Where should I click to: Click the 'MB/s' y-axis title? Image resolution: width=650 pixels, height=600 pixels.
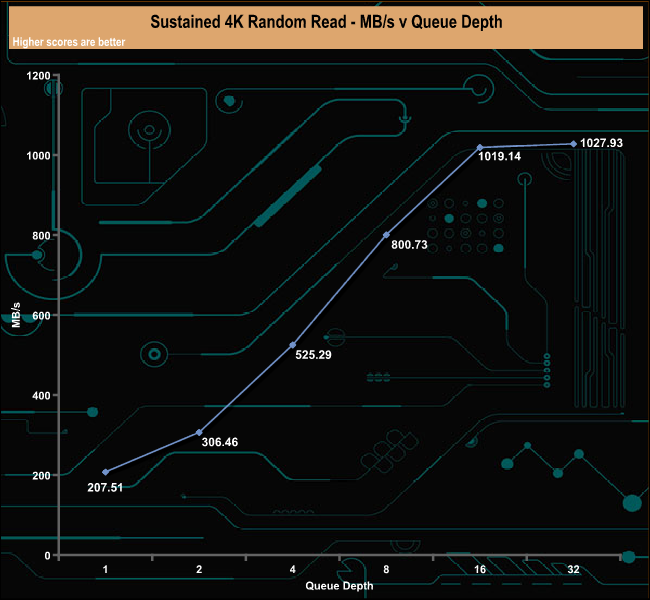(16, 315)
